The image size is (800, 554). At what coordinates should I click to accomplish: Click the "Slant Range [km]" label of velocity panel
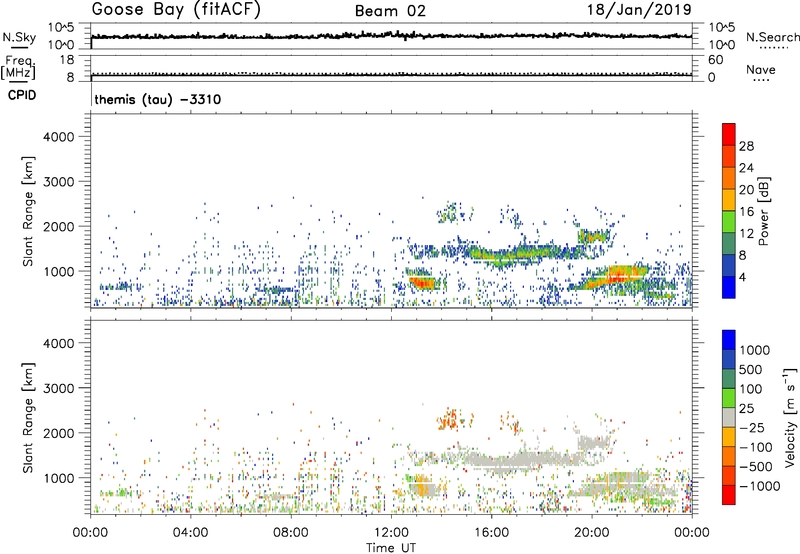(28, 417)
